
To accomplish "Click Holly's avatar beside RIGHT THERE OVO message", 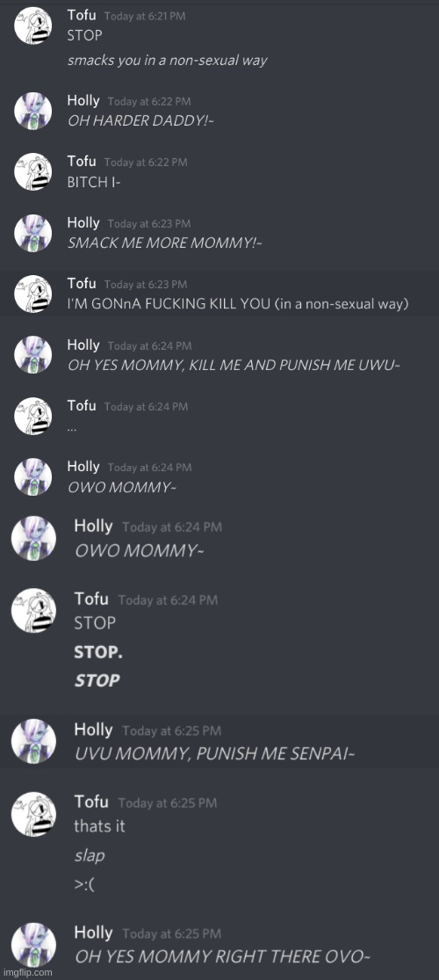I will [33, 944].
